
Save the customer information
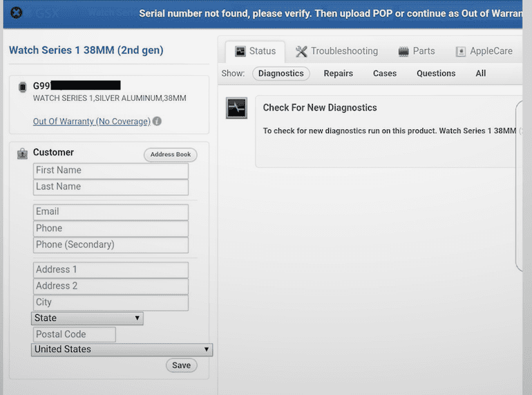click(x=181, y=365)
